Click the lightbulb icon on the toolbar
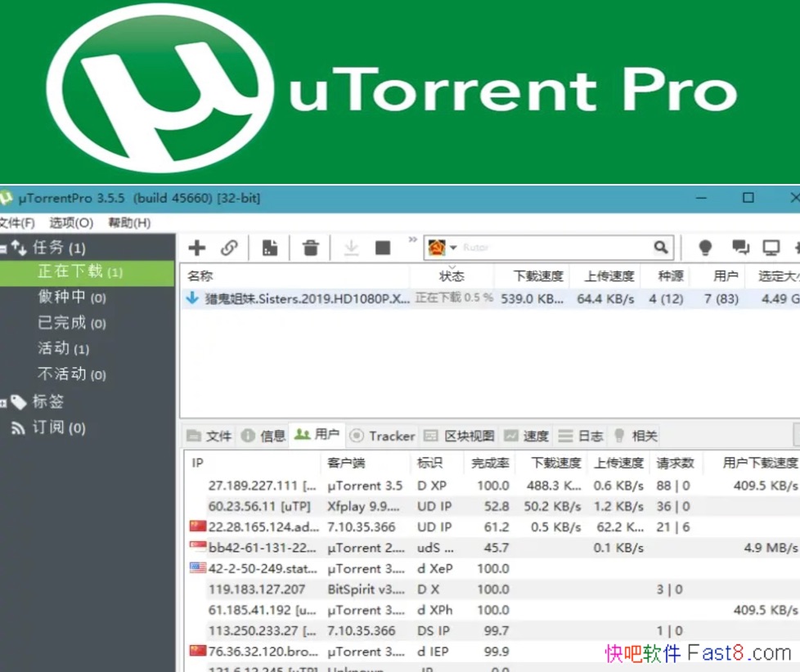The height and width of the screenshot is (672, 800). point(703,247)
